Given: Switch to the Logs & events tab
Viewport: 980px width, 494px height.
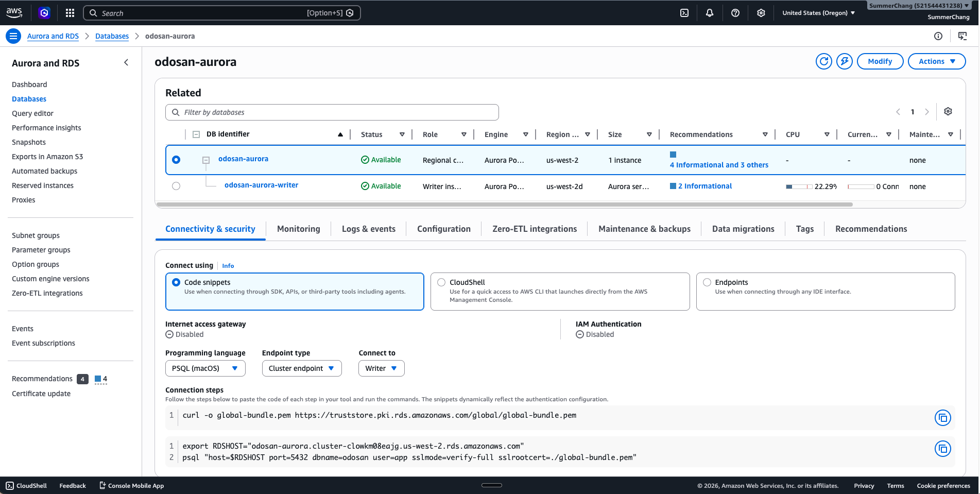Looking at the screenshot, I should coord(369,229).
